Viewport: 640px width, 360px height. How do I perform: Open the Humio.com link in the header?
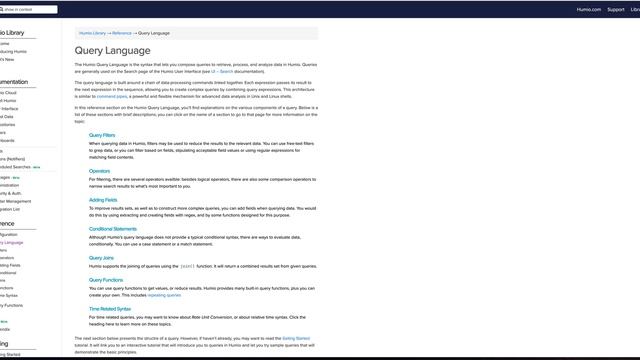coord(589,9)
